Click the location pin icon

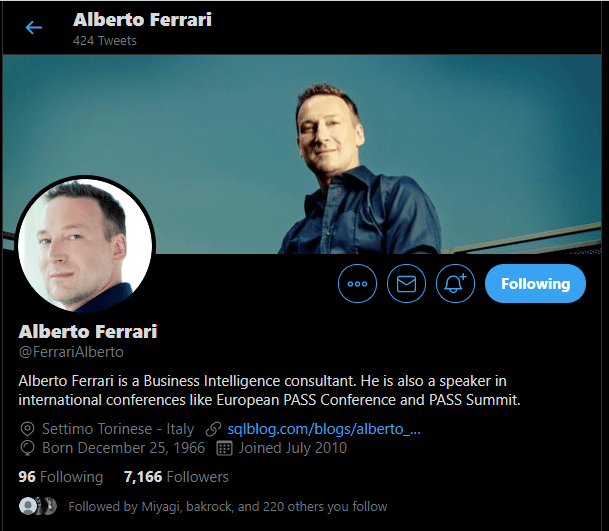coord(27,429)
